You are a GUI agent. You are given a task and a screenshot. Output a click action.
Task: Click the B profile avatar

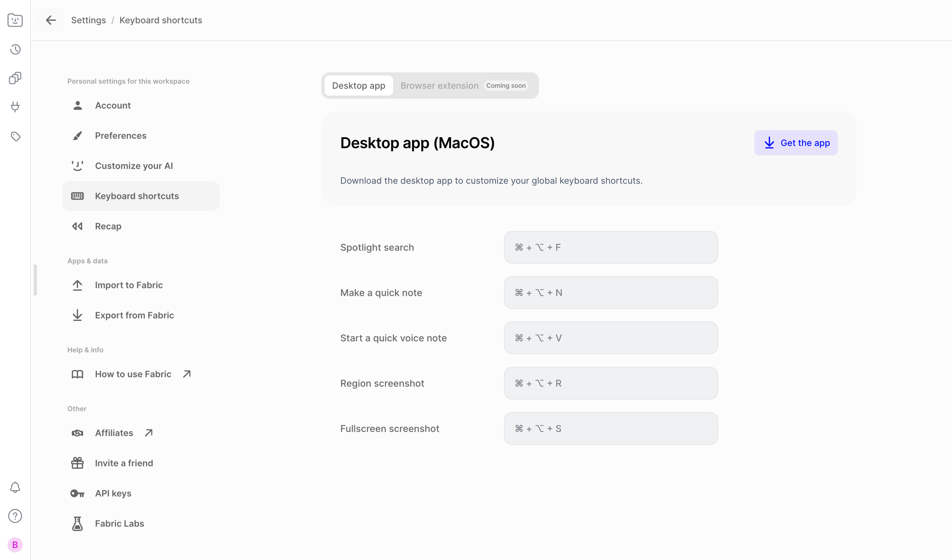[x=15, y=545]
